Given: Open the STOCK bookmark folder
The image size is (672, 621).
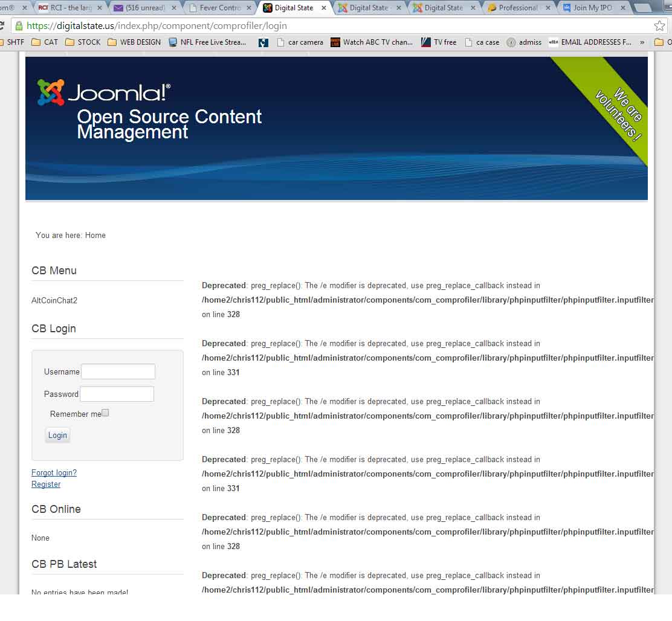Looking at the screenshot, I should [x=83, y=42].
